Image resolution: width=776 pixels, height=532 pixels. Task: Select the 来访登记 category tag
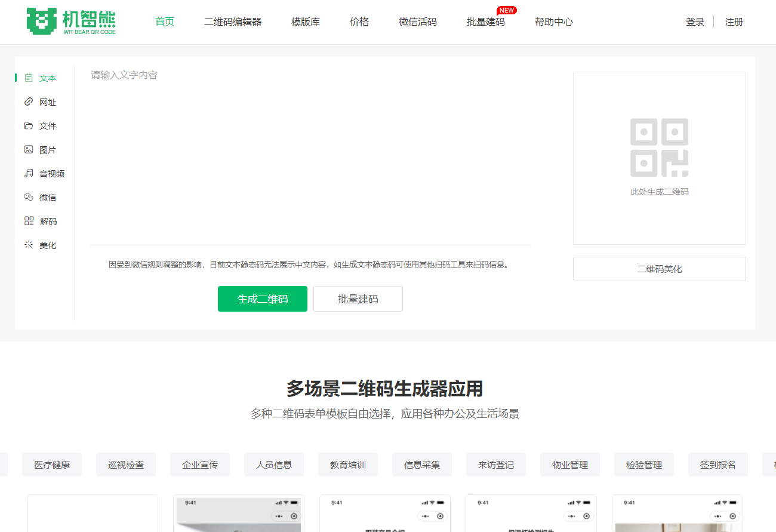point(496,465)
